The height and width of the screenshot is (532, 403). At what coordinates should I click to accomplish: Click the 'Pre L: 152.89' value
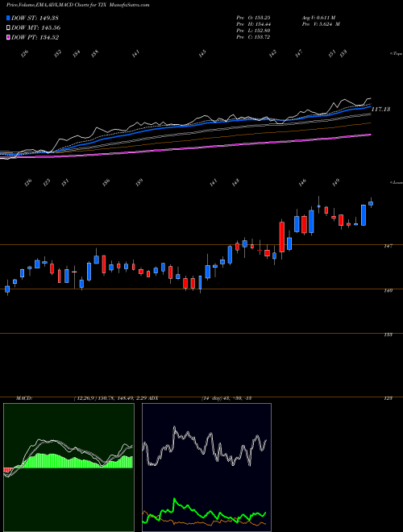point(253,31)
